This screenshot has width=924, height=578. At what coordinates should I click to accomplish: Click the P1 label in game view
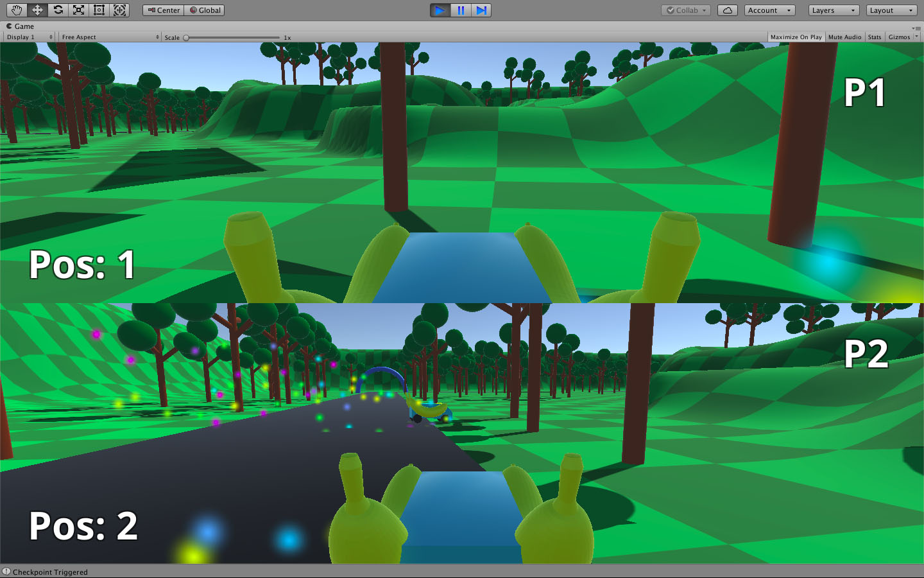[865, 93]
